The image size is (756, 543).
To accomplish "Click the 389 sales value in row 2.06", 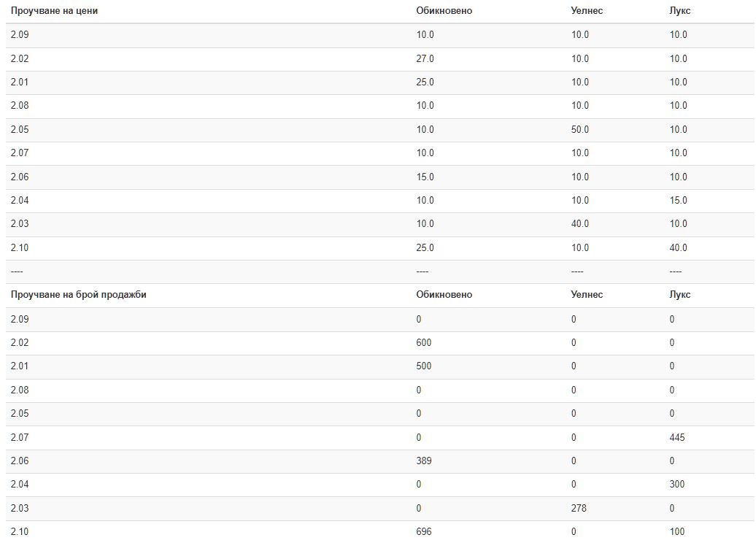I will (x=424, y=461).
